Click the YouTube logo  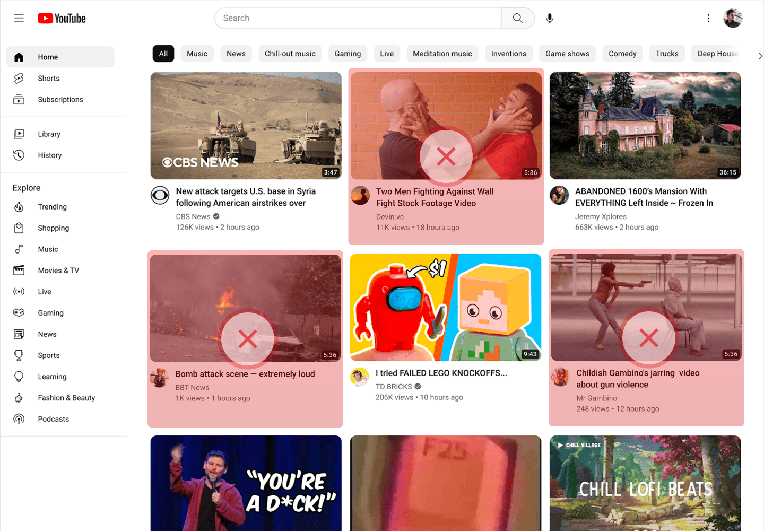coord(62,19)
